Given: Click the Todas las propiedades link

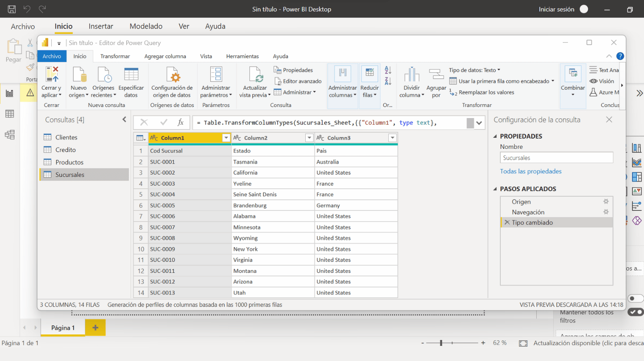Looking at the screenshot, I should tap(531, 171).
